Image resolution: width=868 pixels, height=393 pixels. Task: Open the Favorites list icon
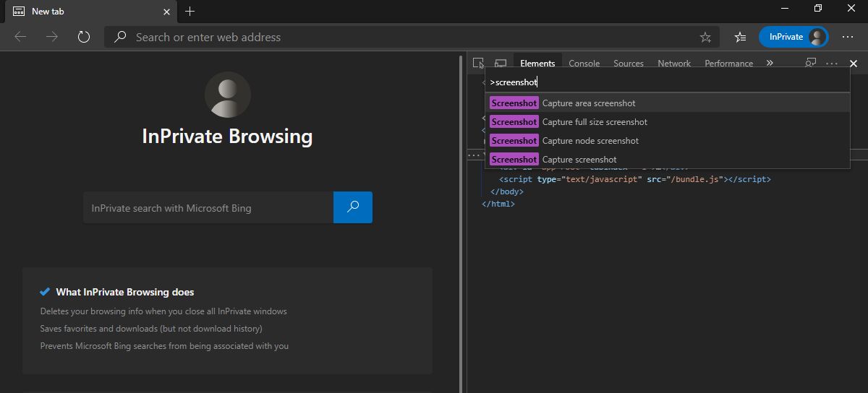[740, 37]
